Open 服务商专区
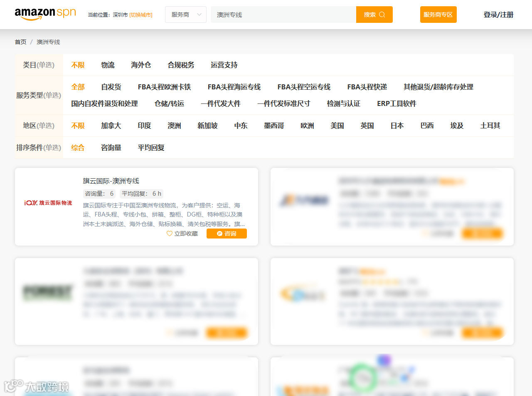 pos(438,14)
